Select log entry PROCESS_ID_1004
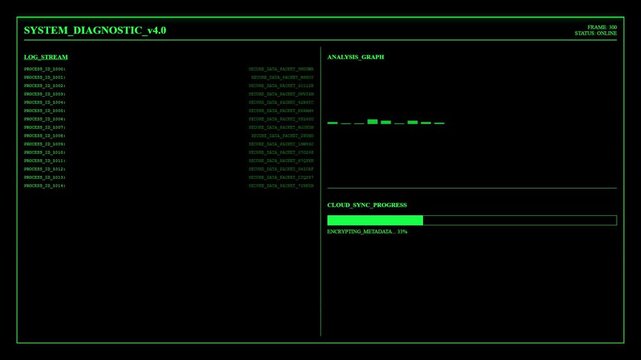 pos(169,102)
